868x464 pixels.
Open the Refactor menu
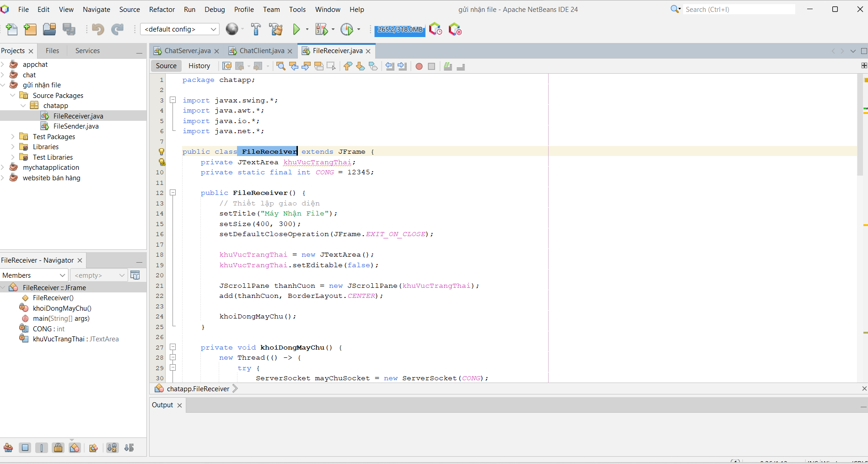(162, 10)
